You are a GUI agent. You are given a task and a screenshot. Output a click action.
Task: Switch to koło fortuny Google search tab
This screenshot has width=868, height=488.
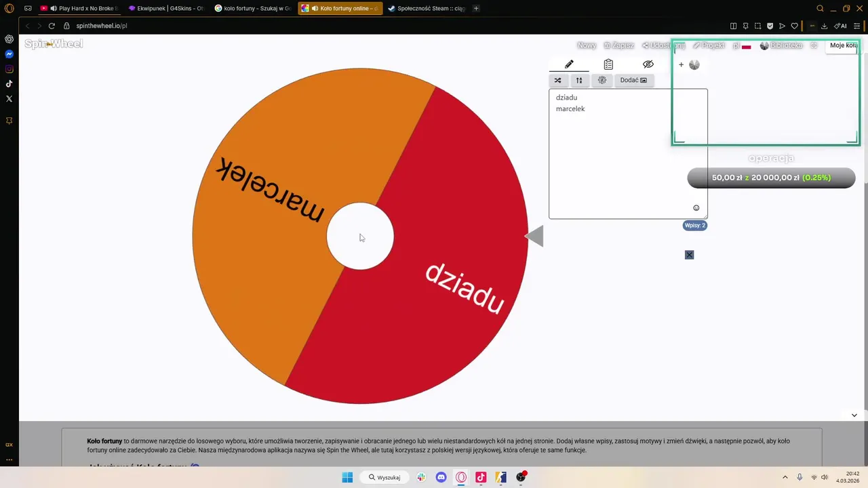click(253, 8)
